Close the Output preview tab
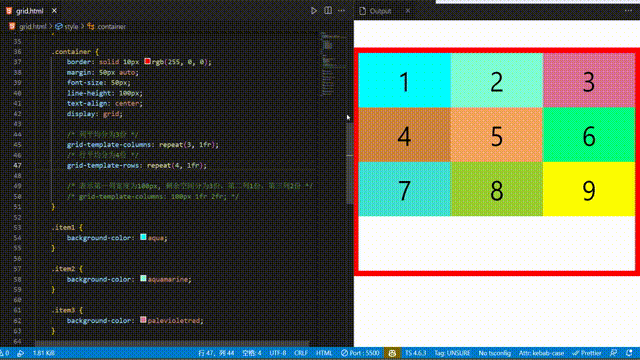Image resolution: width=640 pixels, height=360 pixels. 407,11
